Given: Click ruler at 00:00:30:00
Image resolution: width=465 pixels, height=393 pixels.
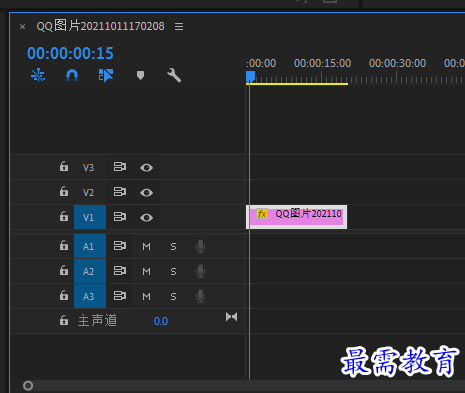Looking at the screenshot, I should [x=397, y=63].
